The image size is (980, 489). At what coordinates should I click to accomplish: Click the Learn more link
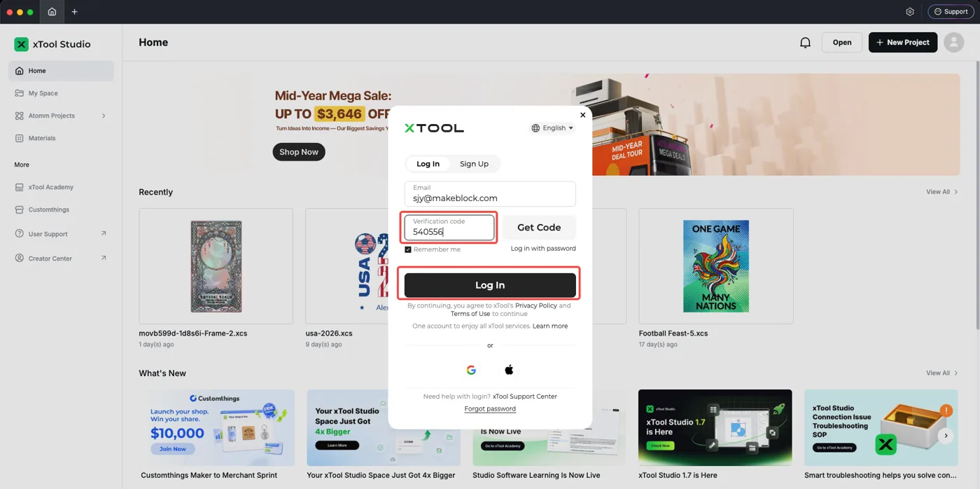click(550, 326)
